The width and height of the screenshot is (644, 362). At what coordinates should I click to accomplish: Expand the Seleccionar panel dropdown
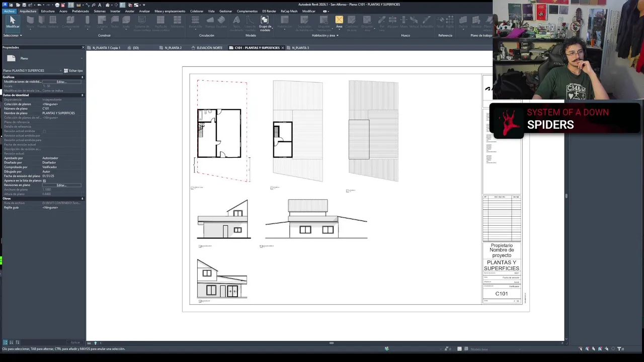click(x=13, y=35)
